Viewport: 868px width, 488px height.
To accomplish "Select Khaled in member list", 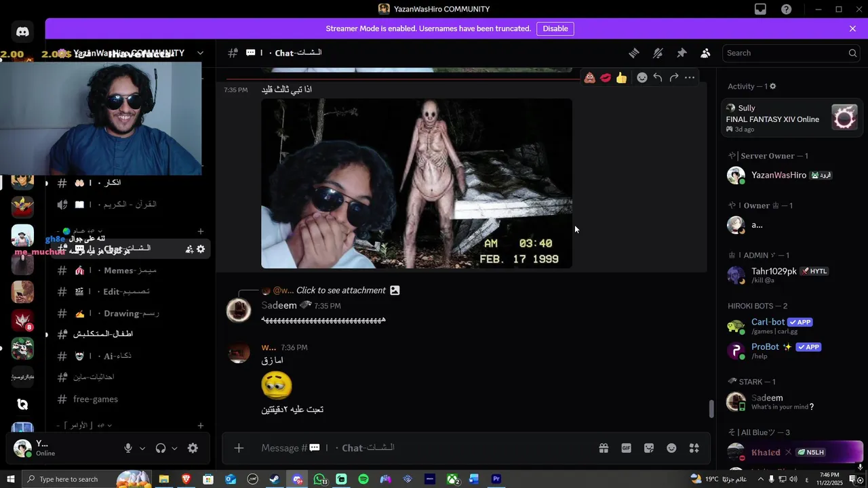I will pyautogui.click(x=791, y=452).
